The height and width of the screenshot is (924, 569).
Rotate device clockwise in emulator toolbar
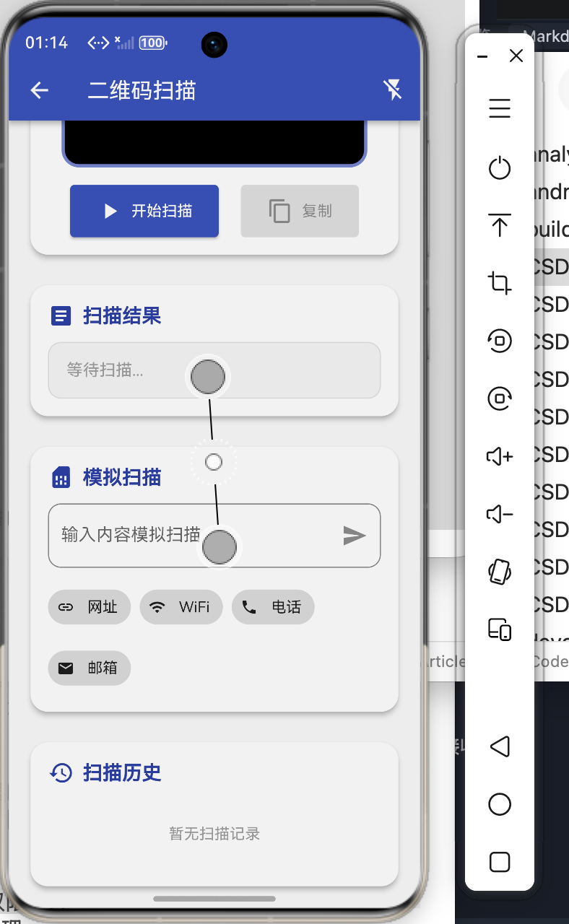click(x=500, y=398)
